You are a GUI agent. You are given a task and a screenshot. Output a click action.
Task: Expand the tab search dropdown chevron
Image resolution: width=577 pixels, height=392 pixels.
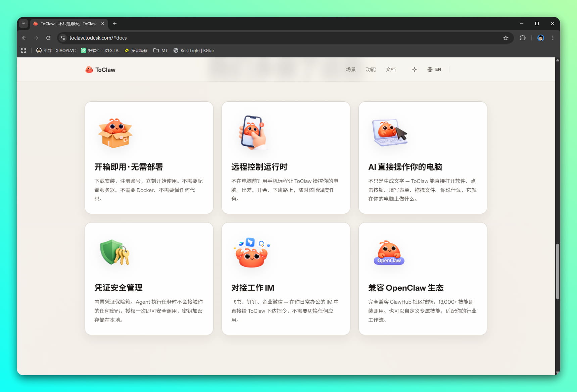point(23,23)
